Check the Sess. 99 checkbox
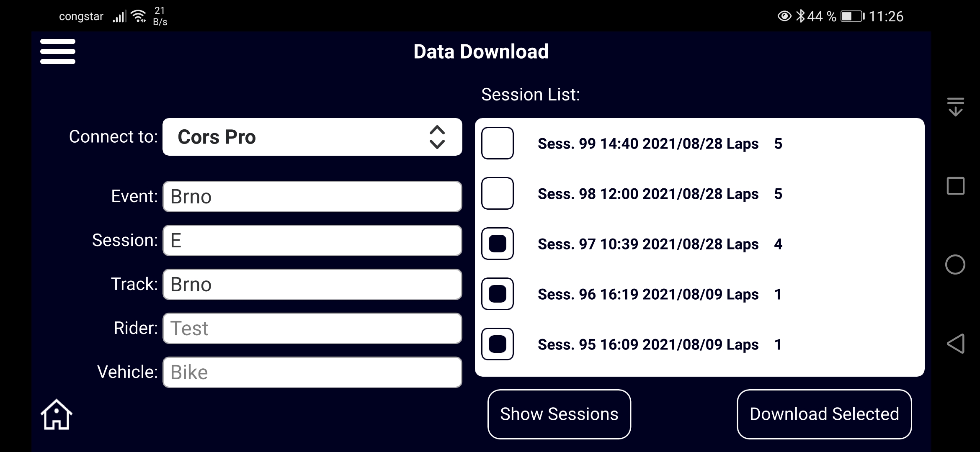980x452 pixels. (498, 143)
